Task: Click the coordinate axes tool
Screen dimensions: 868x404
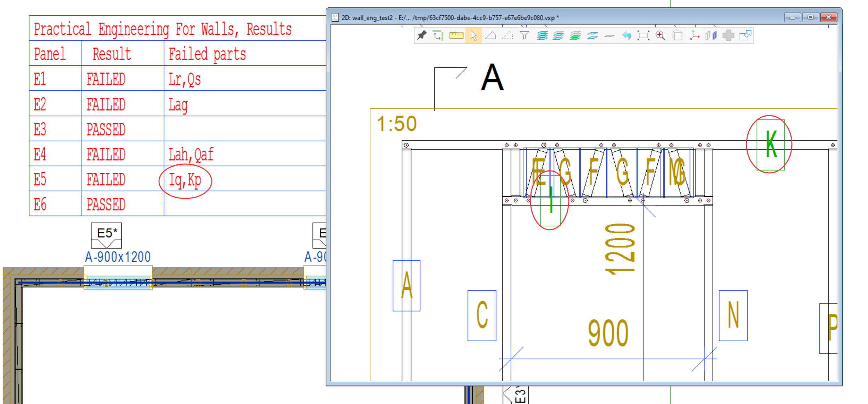Action: [x=694, y=35]
